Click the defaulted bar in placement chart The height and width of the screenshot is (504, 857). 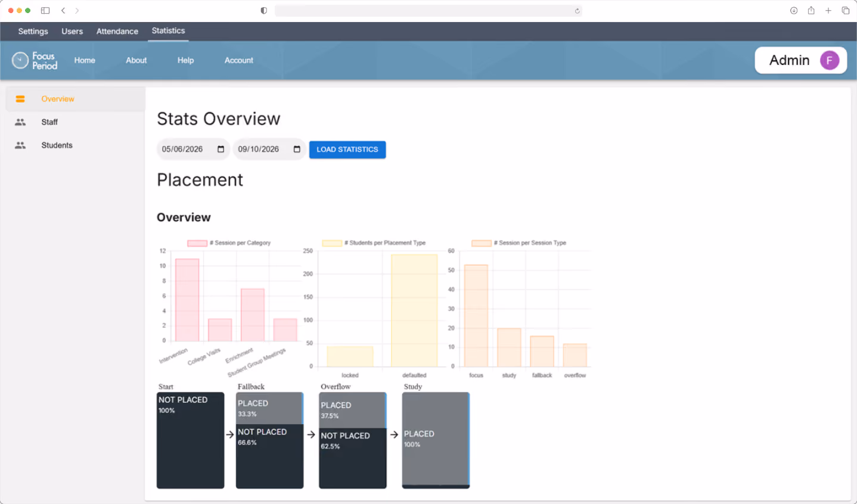414,310
